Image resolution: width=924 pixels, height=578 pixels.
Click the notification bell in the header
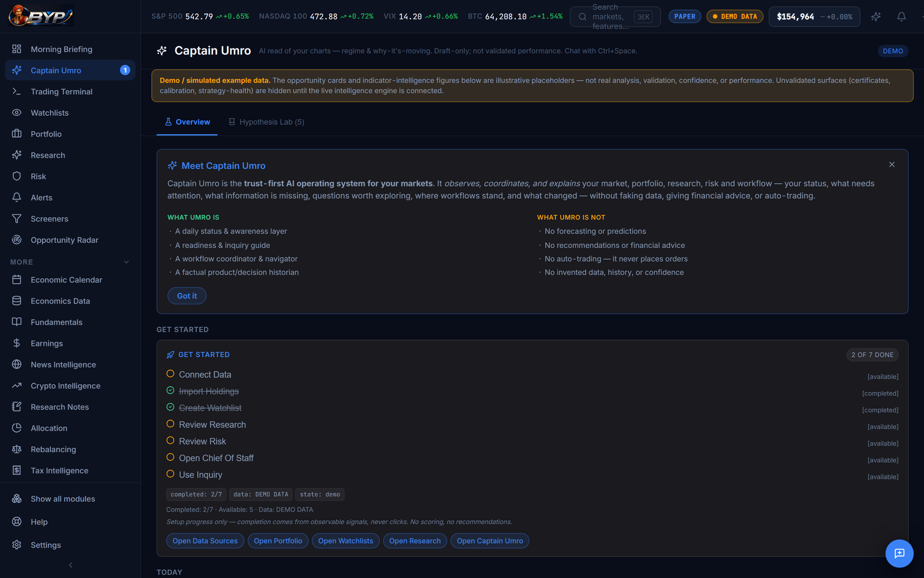tap(901, 17)
